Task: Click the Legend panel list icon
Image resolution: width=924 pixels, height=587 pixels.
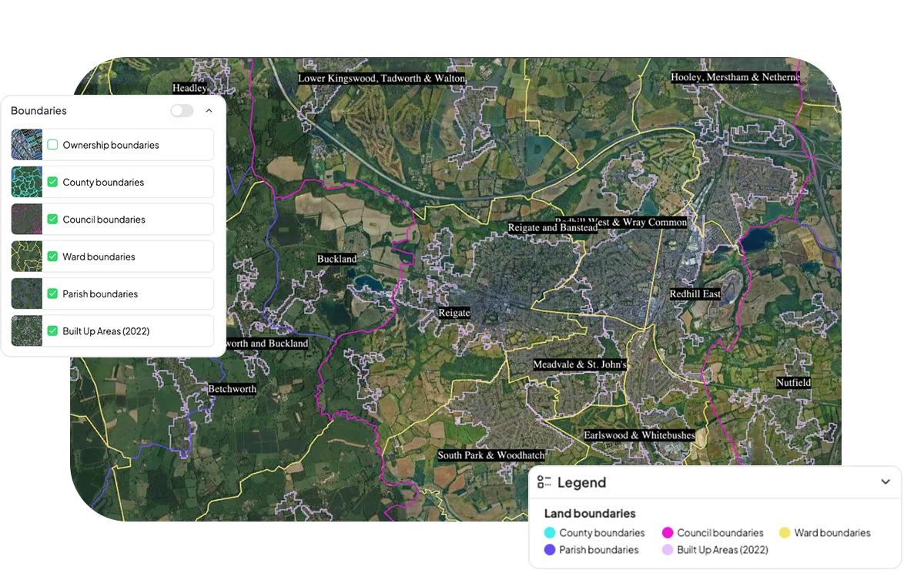Action: coord(544,481)
